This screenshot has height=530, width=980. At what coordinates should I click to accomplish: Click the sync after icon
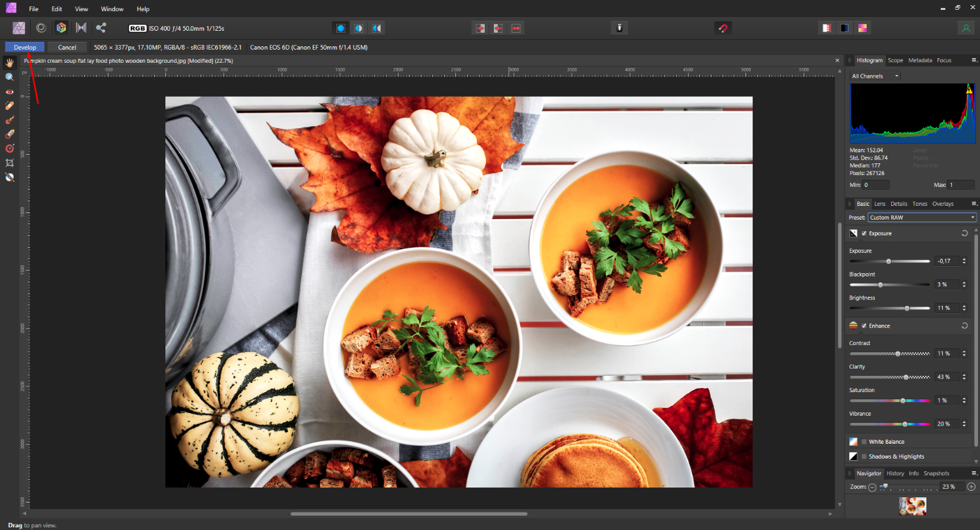click(x=498, y=28)
